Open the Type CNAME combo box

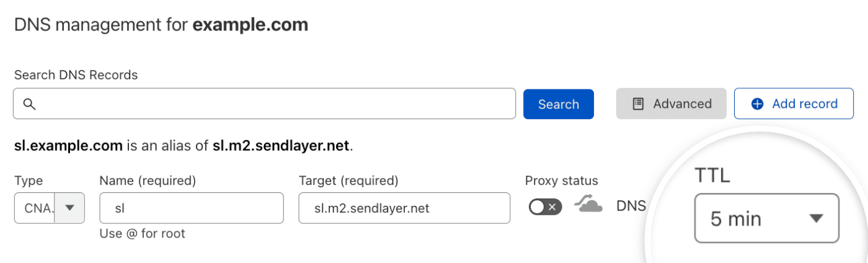point(36,208)
